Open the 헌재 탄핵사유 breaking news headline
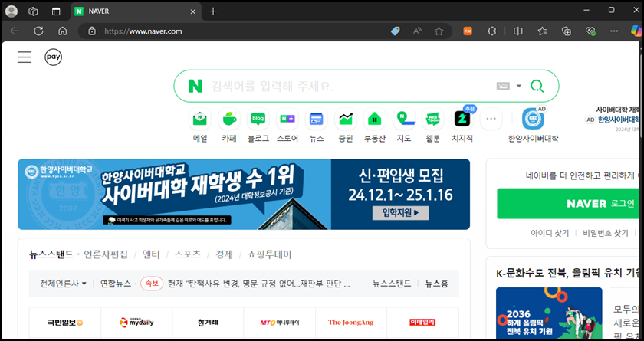 259,284
